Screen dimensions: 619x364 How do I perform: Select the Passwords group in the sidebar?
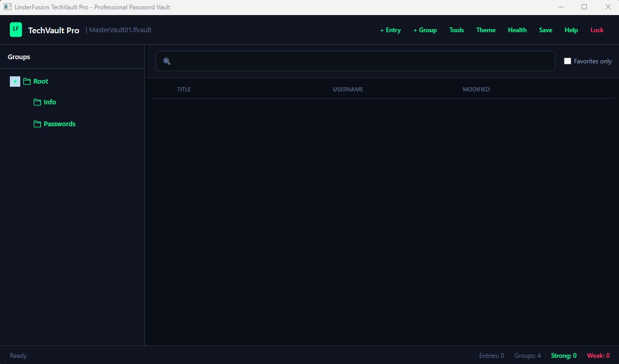pyautogui.click(x=59, y=124)
